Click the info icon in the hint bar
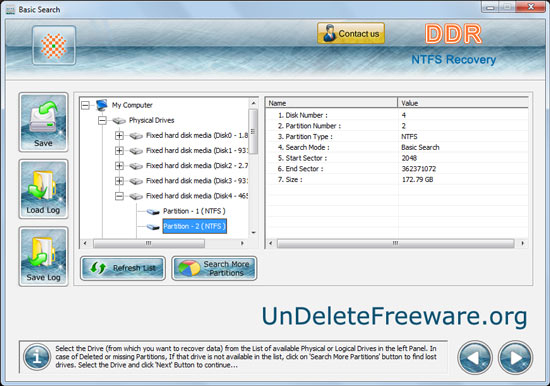The width and height of the screenshot is (550, 386). [x=37, y=357]
